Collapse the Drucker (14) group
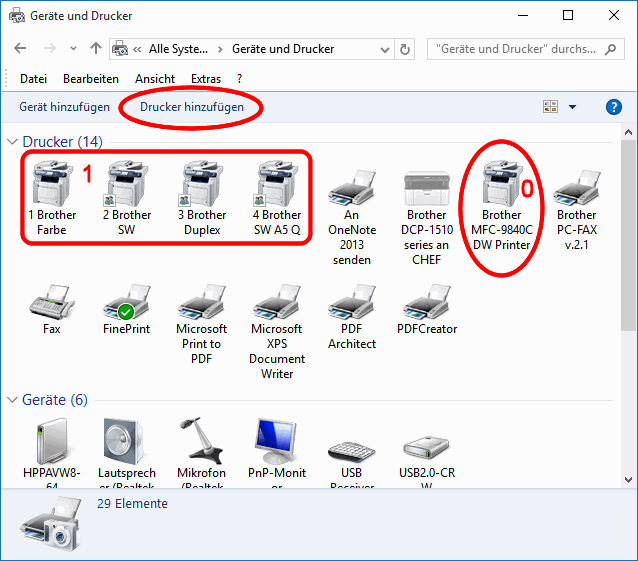Viewport: 638px width, 561px height. tap(13, 142)
